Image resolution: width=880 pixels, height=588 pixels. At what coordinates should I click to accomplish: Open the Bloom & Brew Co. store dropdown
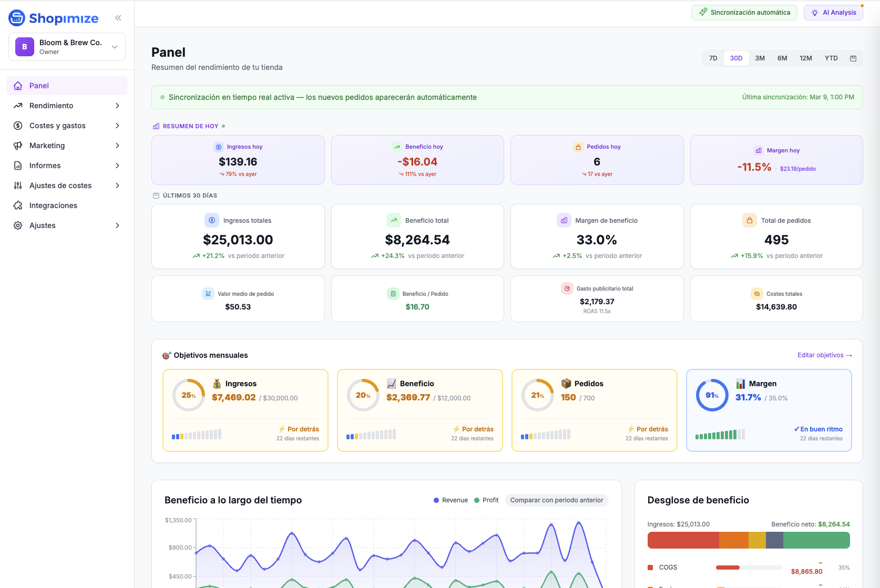pos(67,47)
